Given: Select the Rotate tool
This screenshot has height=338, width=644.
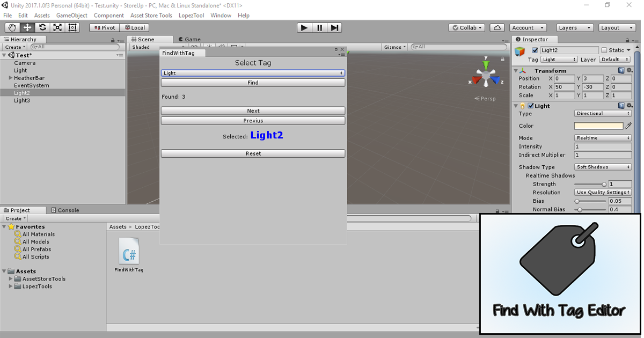Looking at the screenshot, I should pyautogui.click(x=42, y=27).
